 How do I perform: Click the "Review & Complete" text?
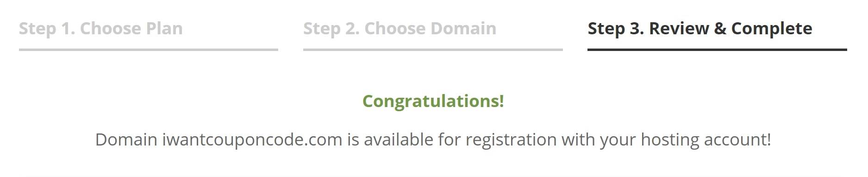pyautogui.click(x=731, y=29)
